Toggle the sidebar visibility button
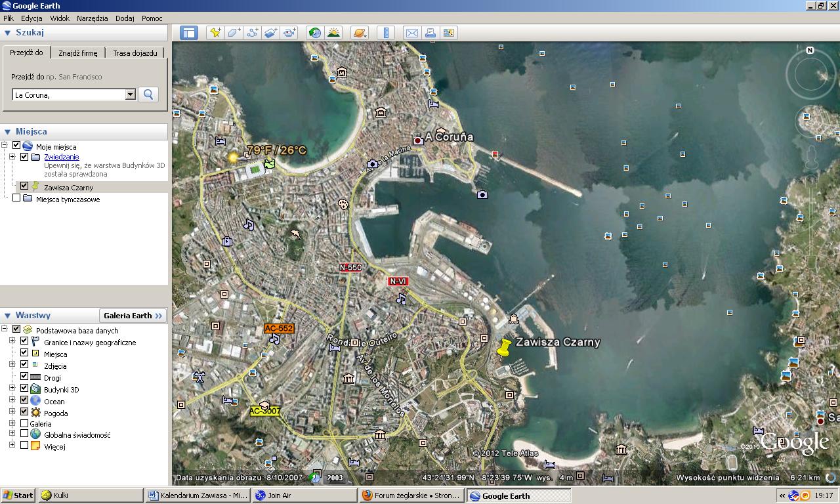The image size is (840, 504). [189, 33]
